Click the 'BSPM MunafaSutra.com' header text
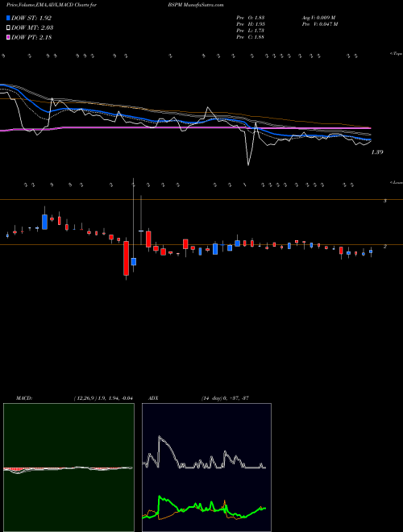The height and width of the screenshot is (532, 403). click(x=195, y=5)
